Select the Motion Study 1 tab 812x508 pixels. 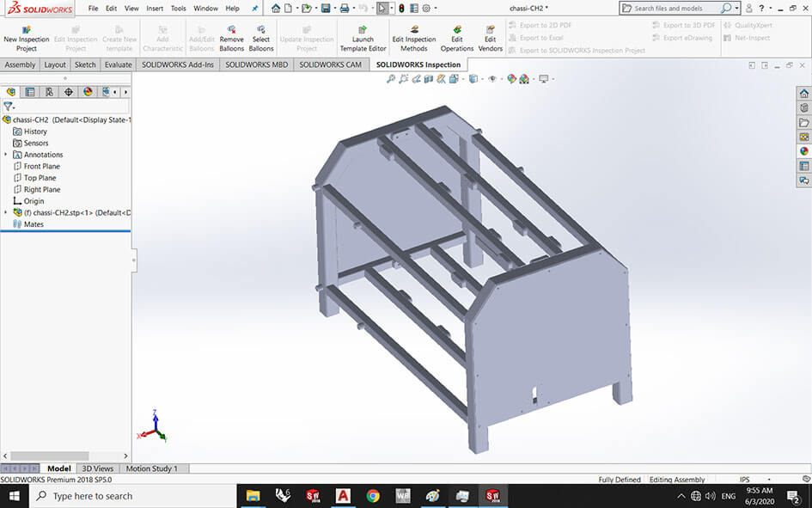coord(152,468)
